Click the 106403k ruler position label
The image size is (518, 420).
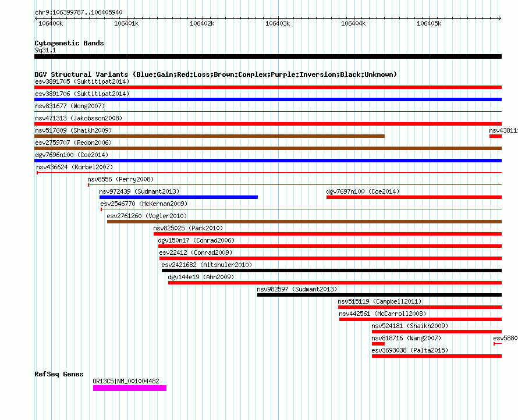click(x=278, y=23)
